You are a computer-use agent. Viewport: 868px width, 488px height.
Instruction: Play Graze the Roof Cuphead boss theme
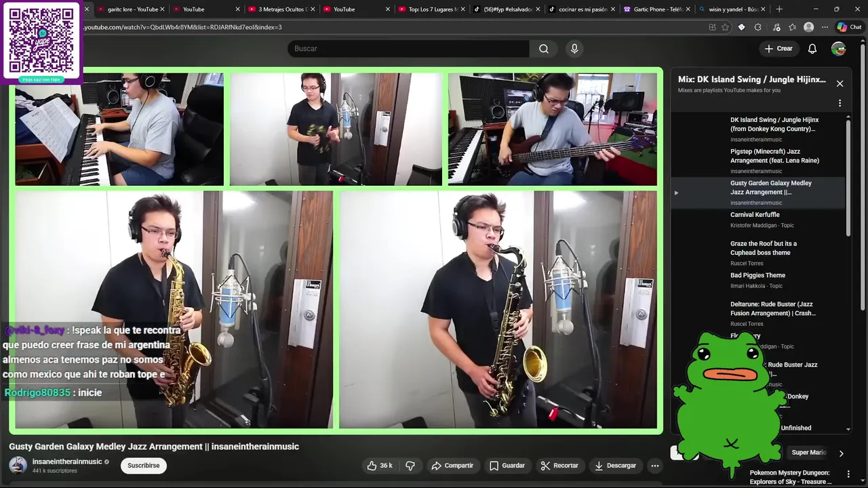(x=758, y=253)
